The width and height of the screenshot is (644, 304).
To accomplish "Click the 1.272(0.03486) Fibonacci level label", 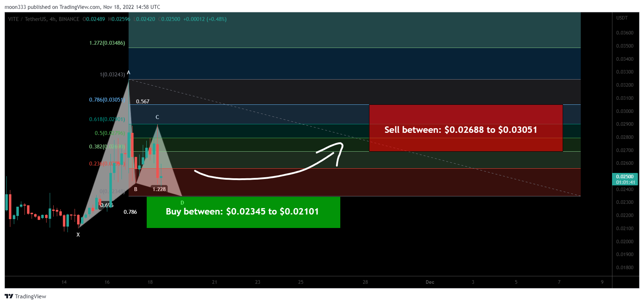I will coord(107,43).
